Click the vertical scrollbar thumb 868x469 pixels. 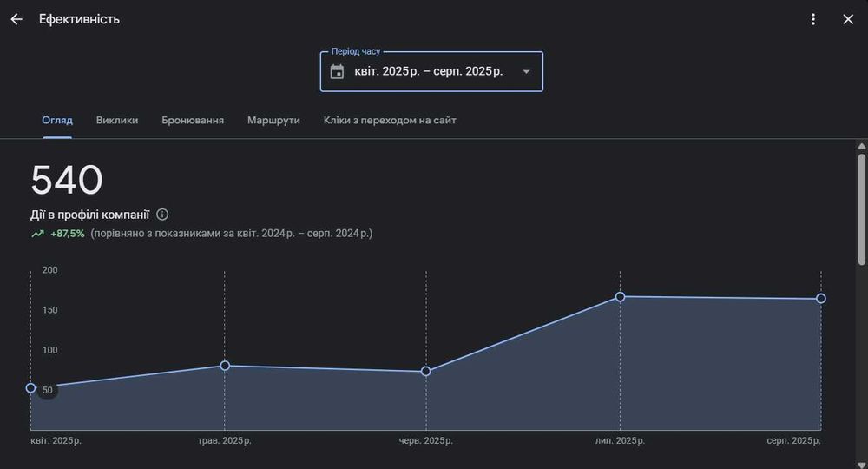click(861, 209)
